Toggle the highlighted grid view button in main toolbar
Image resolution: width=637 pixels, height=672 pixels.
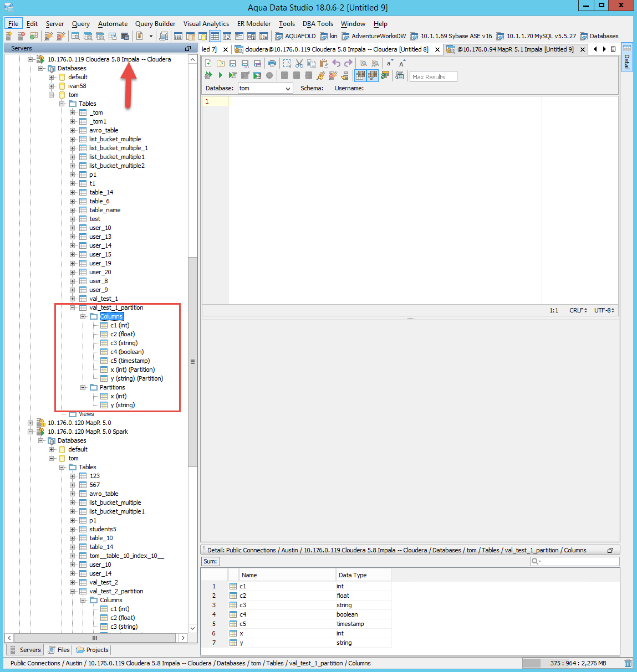pos(215,36)
